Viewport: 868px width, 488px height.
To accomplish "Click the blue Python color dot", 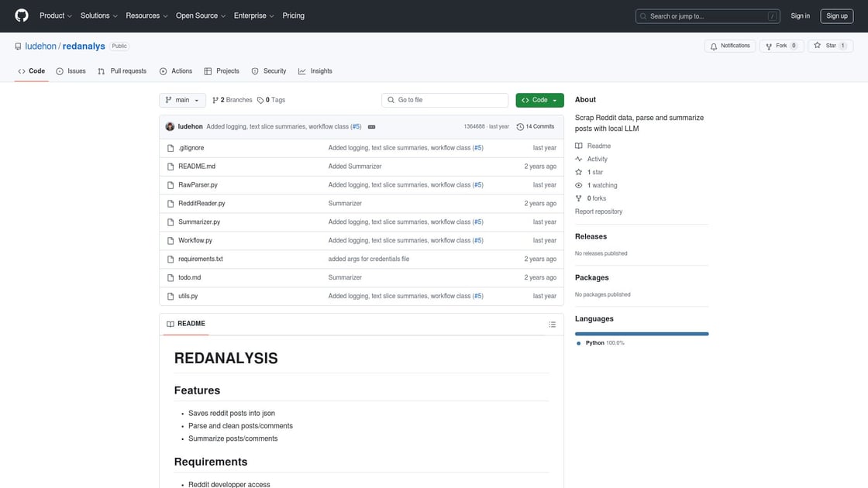I will pos(578,343).
